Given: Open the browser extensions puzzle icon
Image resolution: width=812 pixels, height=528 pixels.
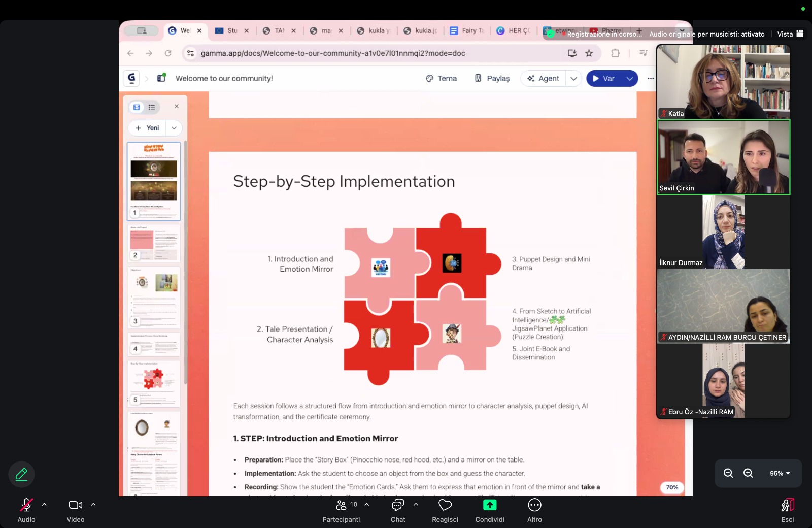Looking at the screenshot, I should coord(616,53).
